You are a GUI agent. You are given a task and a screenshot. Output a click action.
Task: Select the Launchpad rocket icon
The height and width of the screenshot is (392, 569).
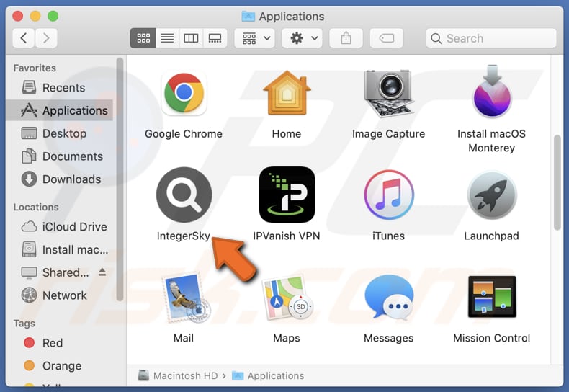coord(492,195)
